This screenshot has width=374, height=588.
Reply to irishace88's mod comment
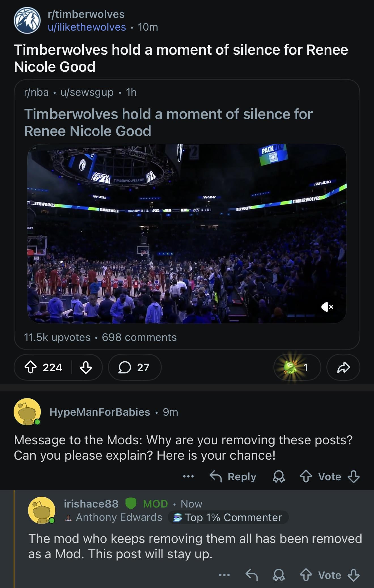point(252,575)
